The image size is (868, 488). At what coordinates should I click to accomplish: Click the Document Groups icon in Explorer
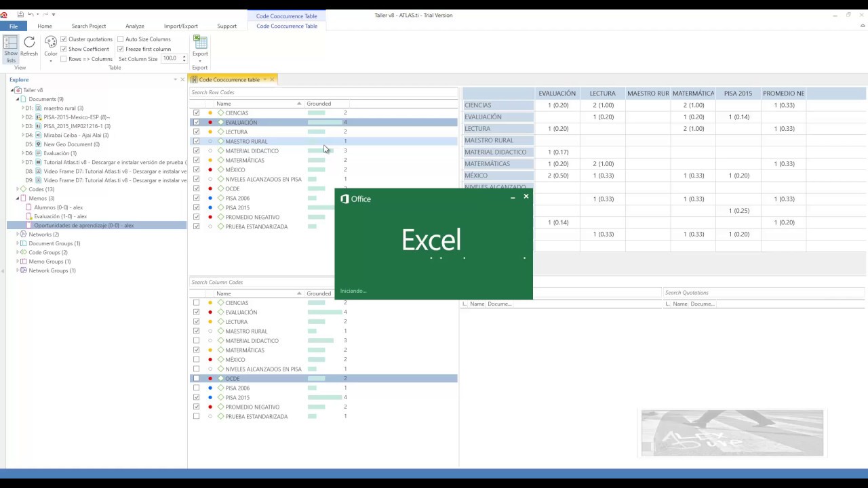pyautogui.click(x=24, y=243)
